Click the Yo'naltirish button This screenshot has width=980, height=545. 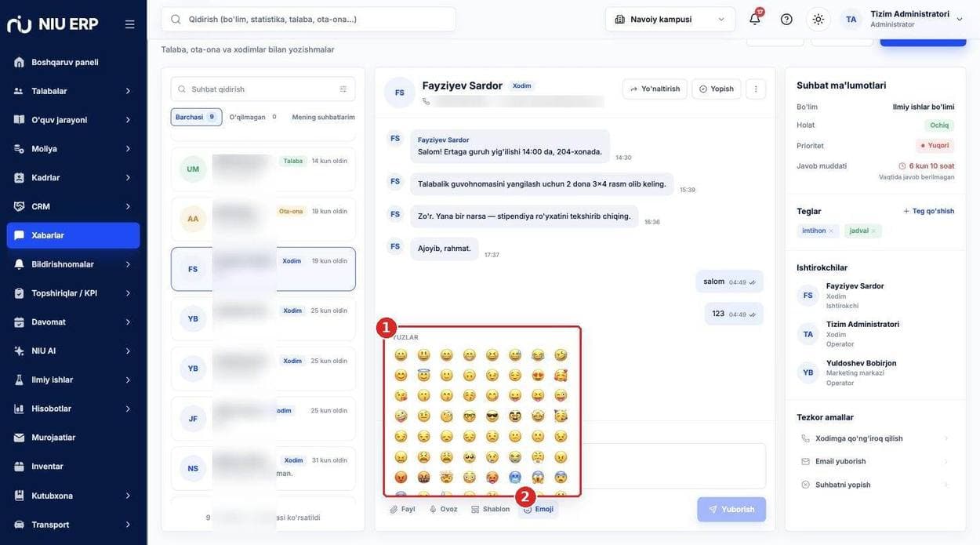tap(655, 89)
